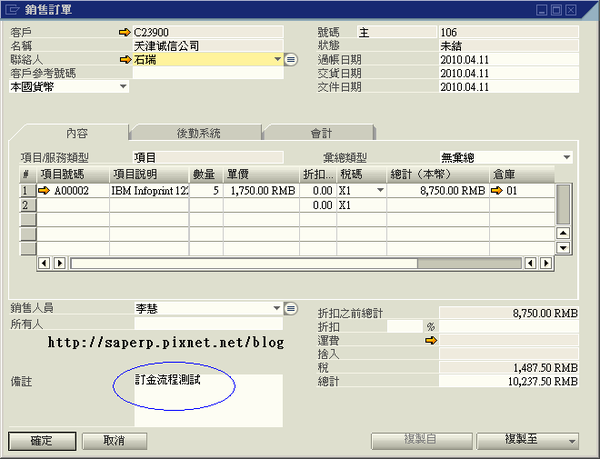This screenshot has width=600, height=459.
Task: Expand the 銷售人員 李慧 dropdown
Action: coord(277,308)
